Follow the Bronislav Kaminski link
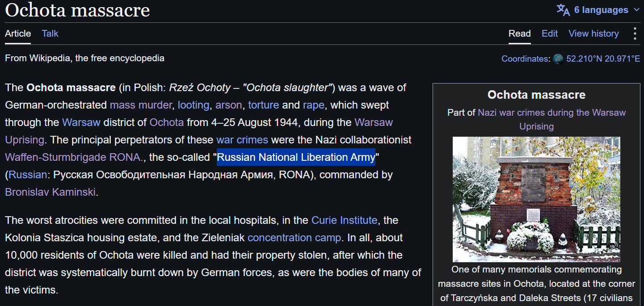 tap(50, 192)
